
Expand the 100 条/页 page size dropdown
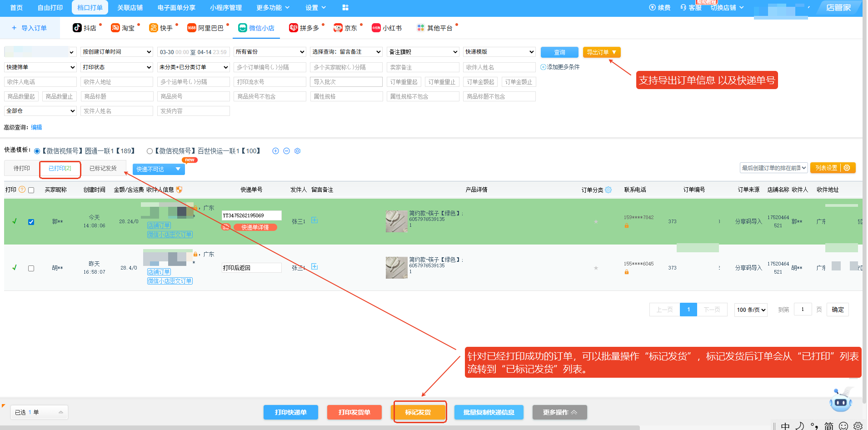tap(751, 310)
